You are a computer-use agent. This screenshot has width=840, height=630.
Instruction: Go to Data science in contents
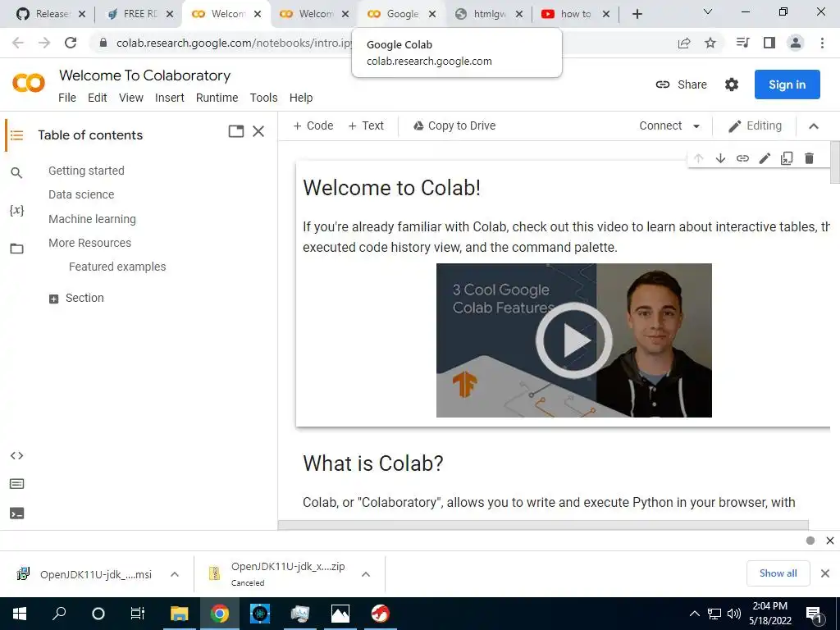(81, 194)
